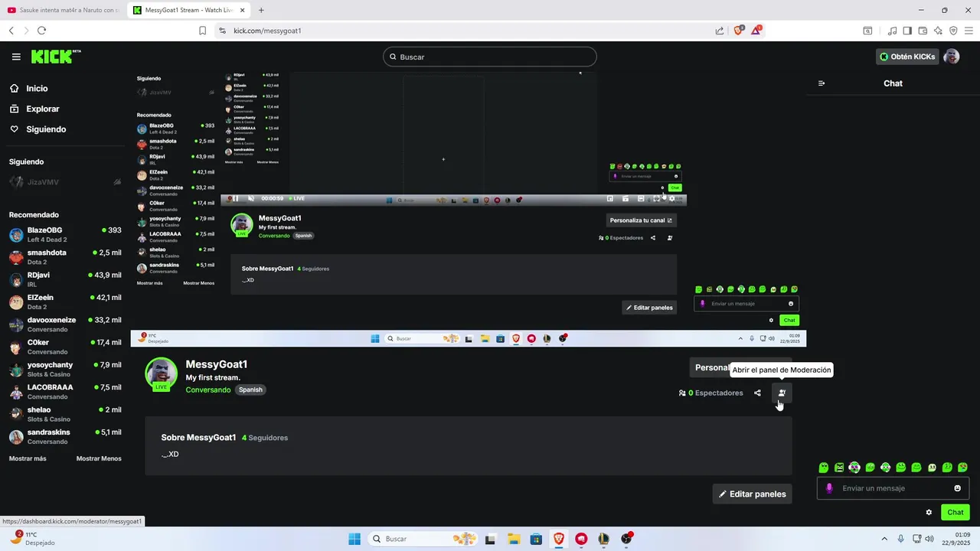Open the hamburger sidebar menu
Viewport: 980px width, 551px height.
pos(16,57)
